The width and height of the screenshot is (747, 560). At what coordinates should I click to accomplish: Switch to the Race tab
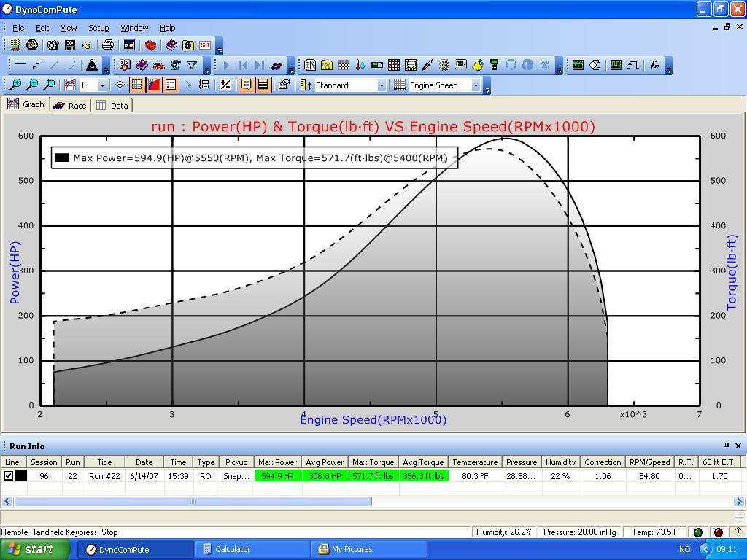[70, 106]
